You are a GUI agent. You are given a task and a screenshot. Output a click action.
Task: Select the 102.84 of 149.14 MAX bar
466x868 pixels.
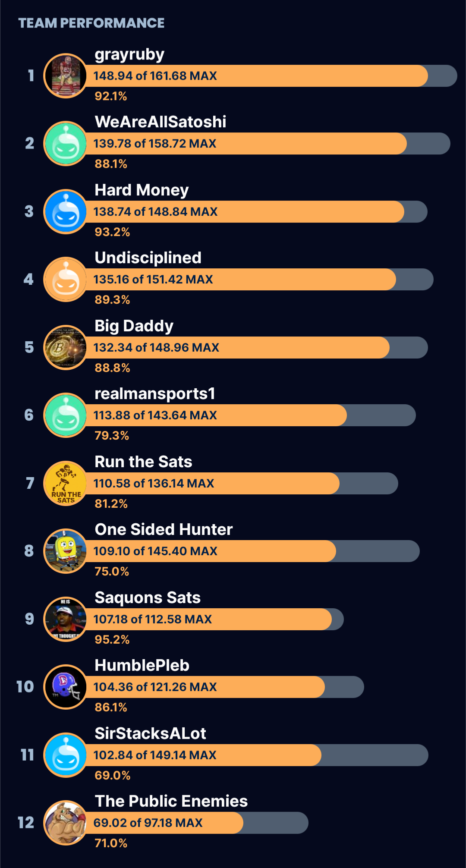tap(255, 755)
